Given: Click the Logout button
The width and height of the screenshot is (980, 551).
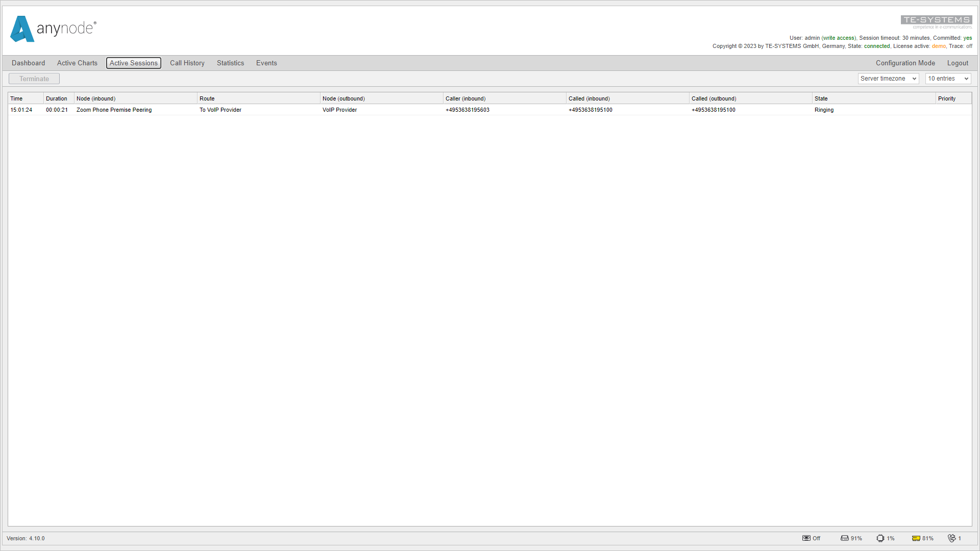Looking at the screenshot, I should pos(958,63).
